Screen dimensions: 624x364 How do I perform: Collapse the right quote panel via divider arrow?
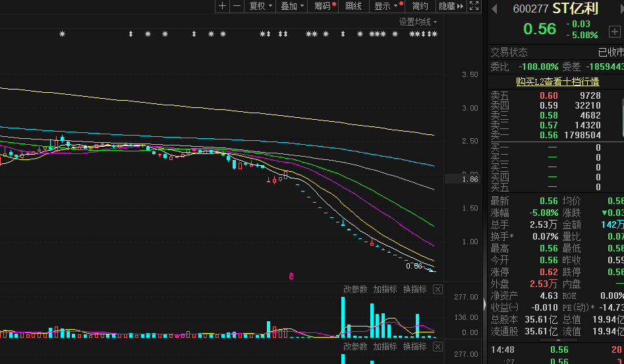click(485, 304)
